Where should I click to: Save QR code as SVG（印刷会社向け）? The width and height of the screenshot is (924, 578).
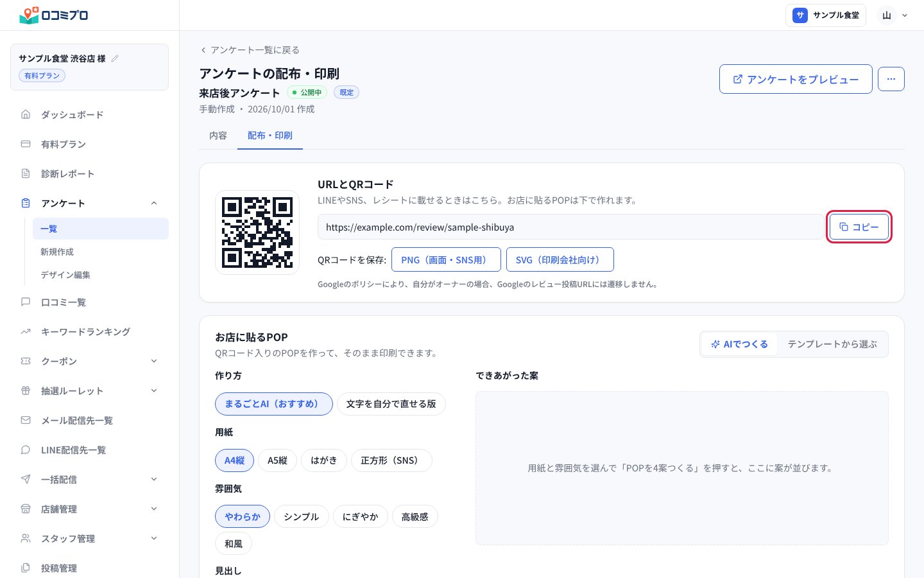point(560,259)
